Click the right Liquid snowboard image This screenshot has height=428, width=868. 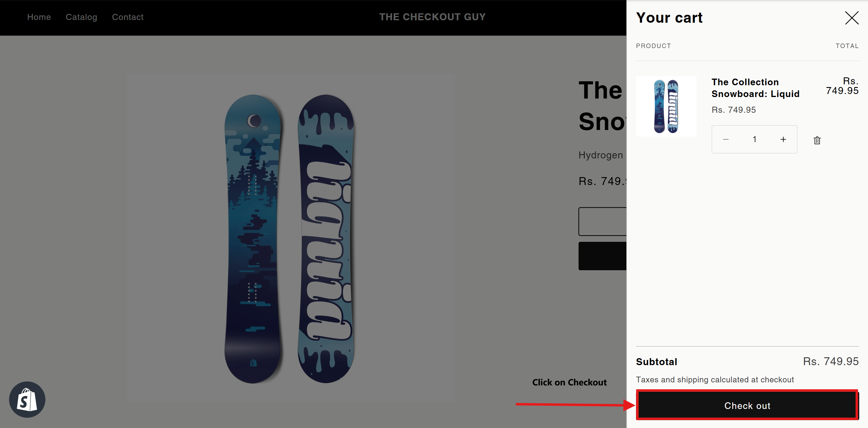326,239
